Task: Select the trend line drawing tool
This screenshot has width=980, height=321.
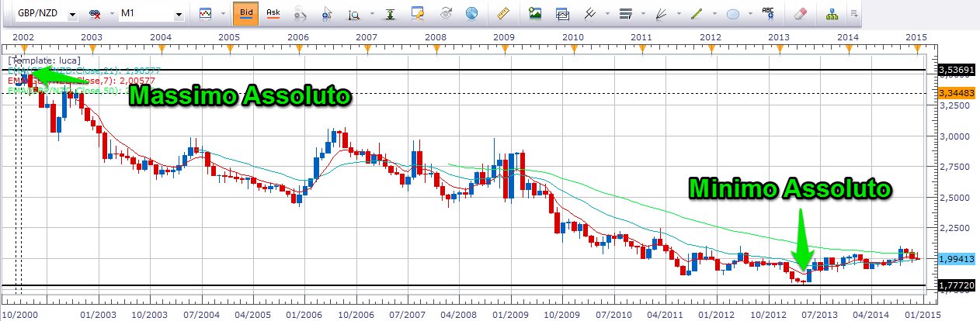Action: click(696, 13)
